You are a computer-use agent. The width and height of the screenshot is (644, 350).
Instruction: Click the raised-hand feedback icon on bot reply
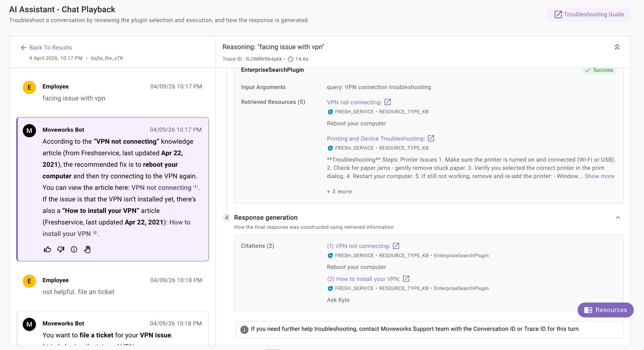[x=87, y=249]
